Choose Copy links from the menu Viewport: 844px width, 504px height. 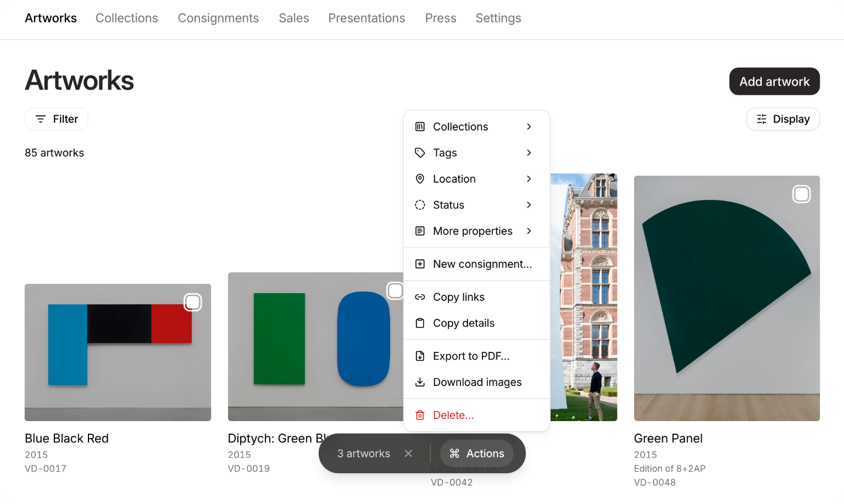(x=477, y=297)
